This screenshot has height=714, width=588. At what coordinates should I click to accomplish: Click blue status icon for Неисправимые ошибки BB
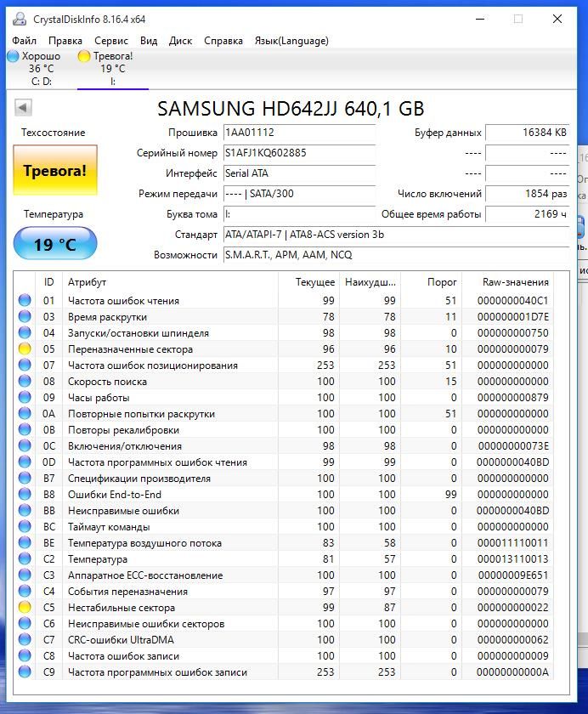[x=25, y=511]
